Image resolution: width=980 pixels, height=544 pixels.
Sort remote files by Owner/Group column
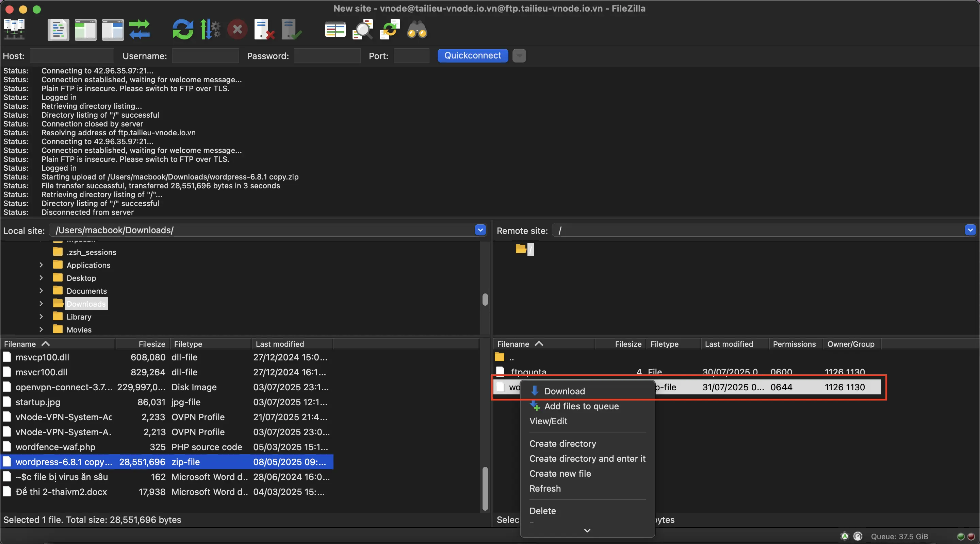(852, 344)
